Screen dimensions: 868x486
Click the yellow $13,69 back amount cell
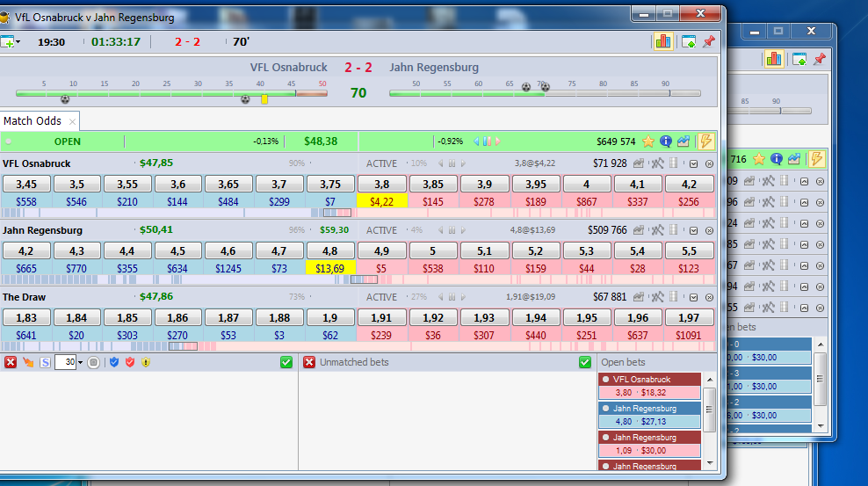pos(330,268)
